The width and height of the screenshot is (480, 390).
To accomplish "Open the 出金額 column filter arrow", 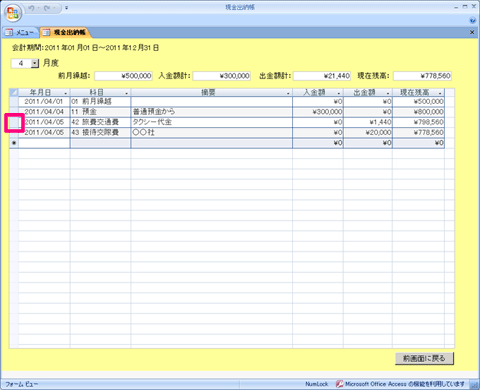I will click(x=388, y=93).
